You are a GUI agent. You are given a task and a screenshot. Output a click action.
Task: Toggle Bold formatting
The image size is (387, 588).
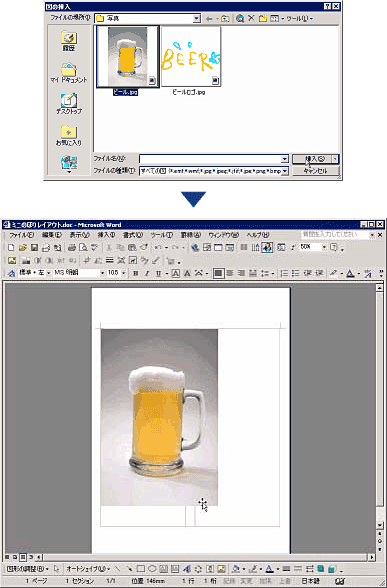[135, 273]
